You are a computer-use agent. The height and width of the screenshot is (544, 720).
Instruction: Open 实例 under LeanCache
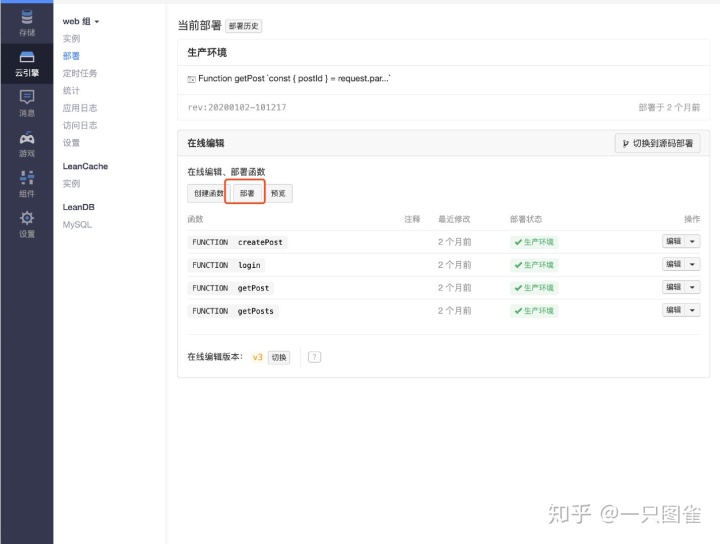click(71, 184)
